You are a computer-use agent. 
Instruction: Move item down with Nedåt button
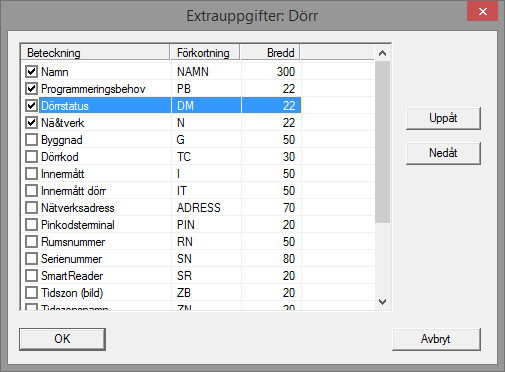coord(443,153)
